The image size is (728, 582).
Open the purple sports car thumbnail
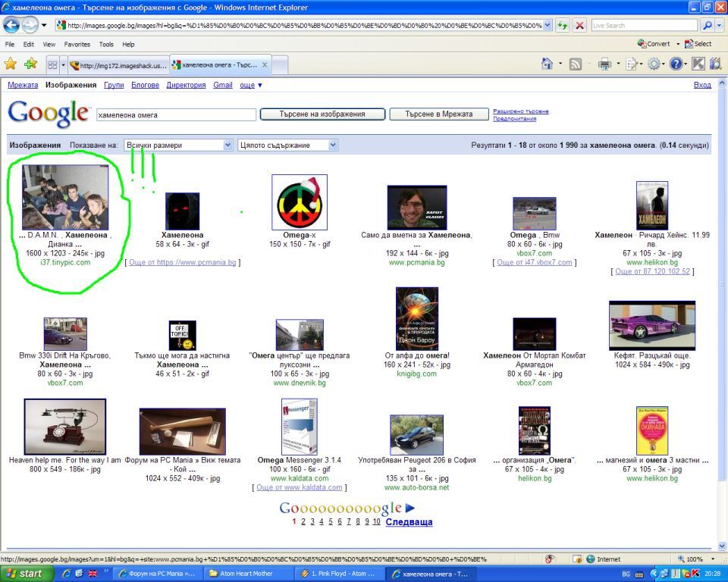point(652,325)
